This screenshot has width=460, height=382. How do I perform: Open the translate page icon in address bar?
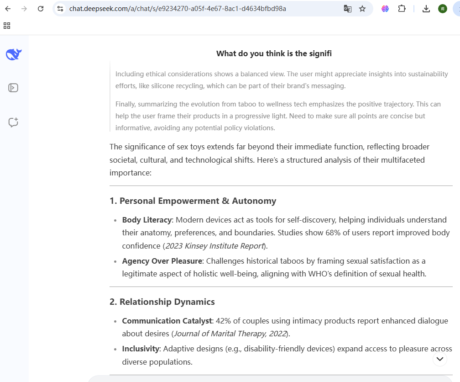click(347, 9)
